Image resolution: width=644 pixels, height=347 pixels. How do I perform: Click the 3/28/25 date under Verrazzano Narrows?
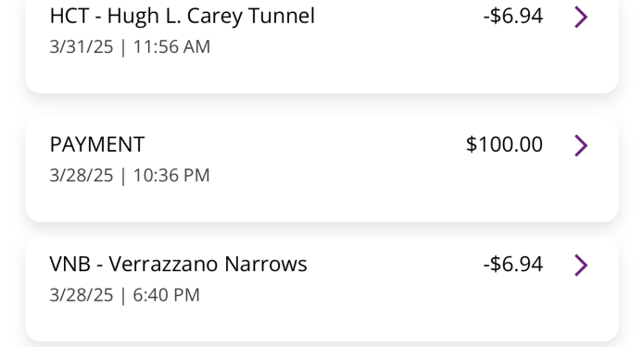point(82,295)
